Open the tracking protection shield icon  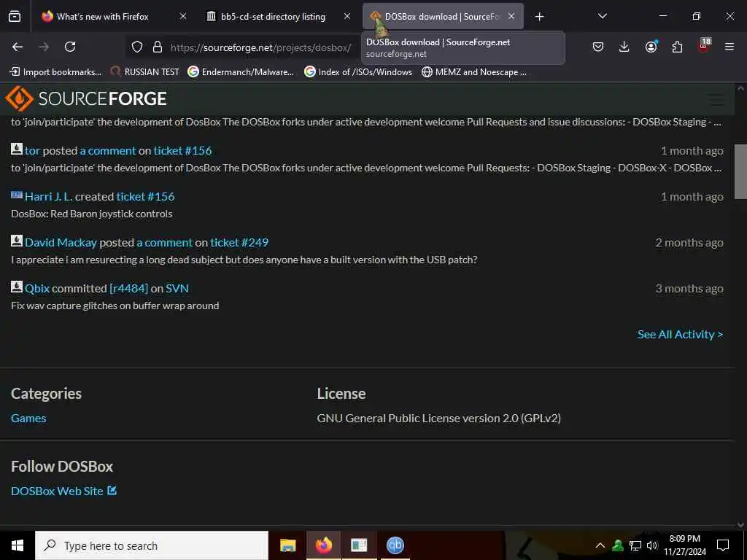point(137,47)
